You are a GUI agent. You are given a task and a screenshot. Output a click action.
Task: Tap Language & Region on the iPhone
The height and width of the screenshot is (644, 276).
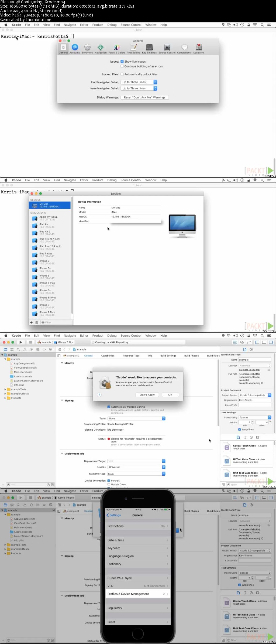point(138,556)
